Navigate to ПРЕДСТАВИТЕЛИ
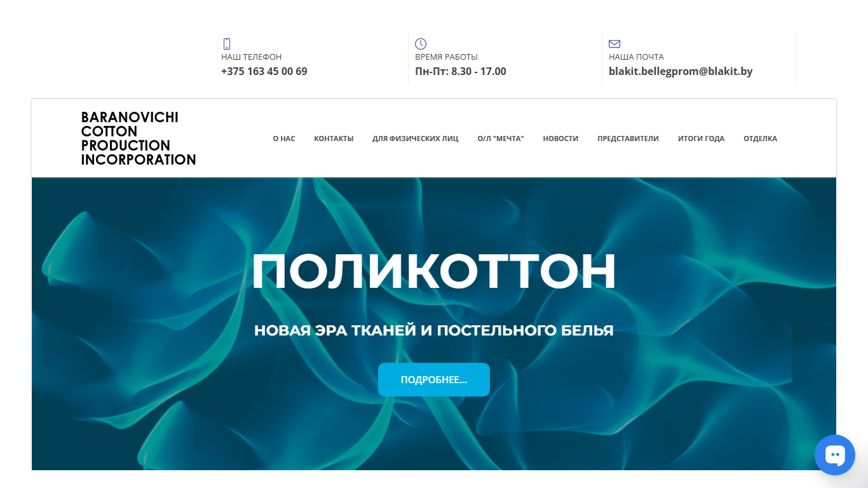Viewport: 868px width, 488px height. [628, 139]
